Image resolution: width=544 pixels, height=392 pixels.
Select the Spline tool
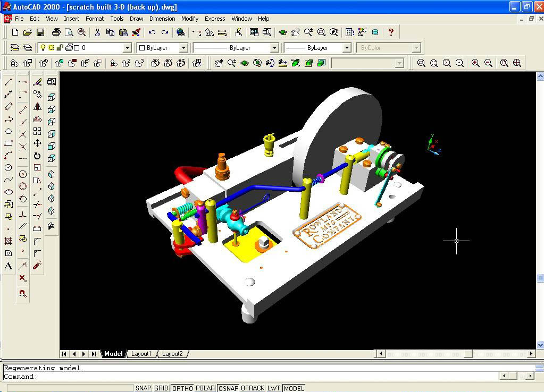tap(7, 181)
